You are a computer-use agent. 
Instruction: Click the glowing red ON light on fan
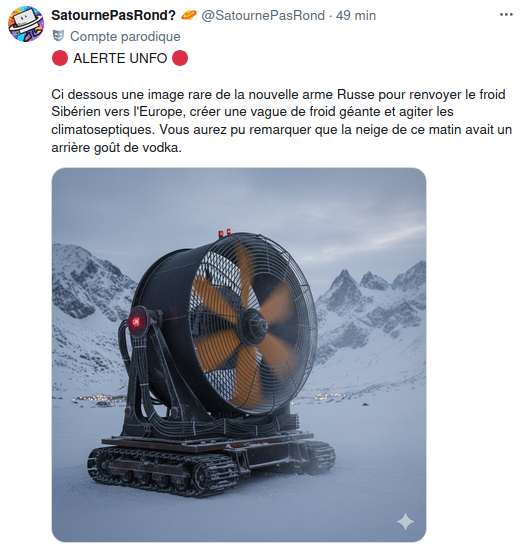click(x=136, y=321)
